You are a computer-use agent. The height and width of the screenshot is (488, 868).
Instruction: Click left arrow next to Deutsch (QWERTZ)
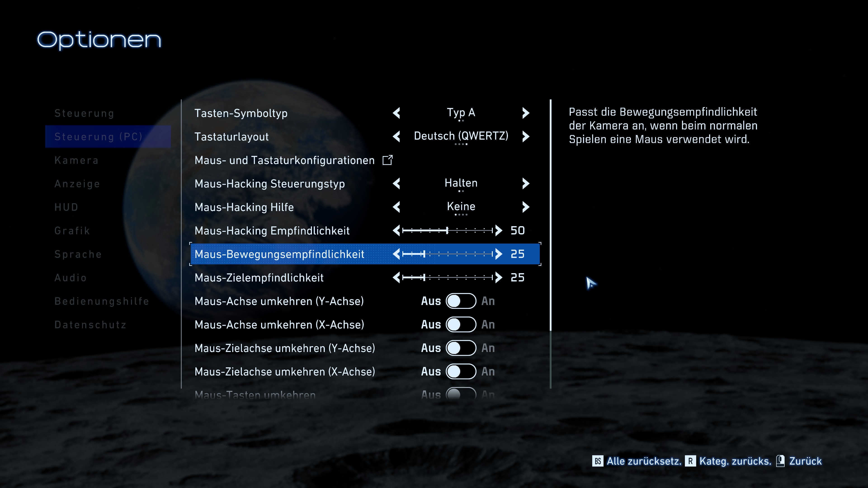396,137
